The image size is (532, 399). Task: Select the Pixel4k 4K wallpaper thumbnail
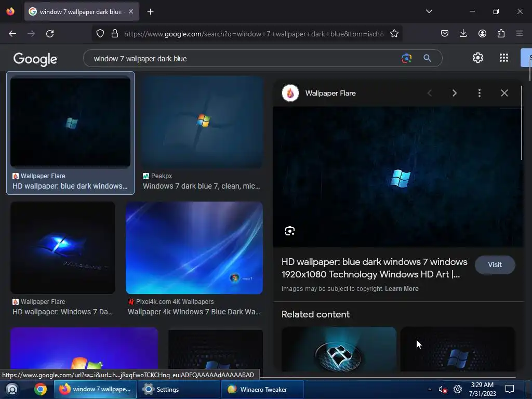click(x=194, y=248)
